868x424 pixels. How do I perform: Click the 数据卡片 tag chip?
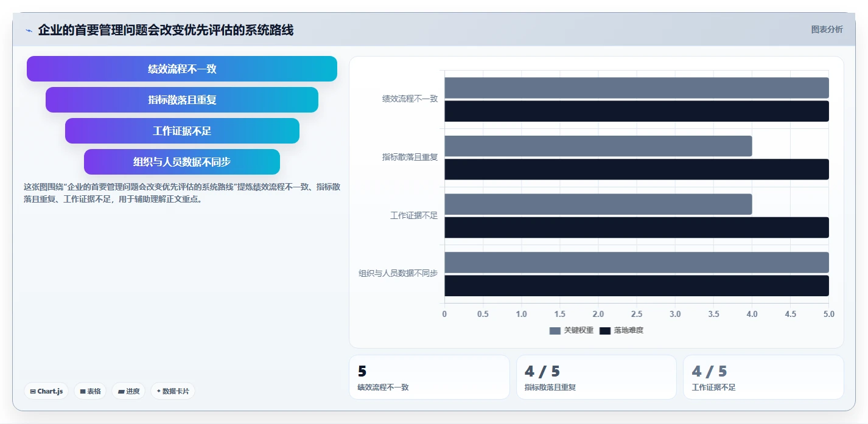[x=172, y=391]
